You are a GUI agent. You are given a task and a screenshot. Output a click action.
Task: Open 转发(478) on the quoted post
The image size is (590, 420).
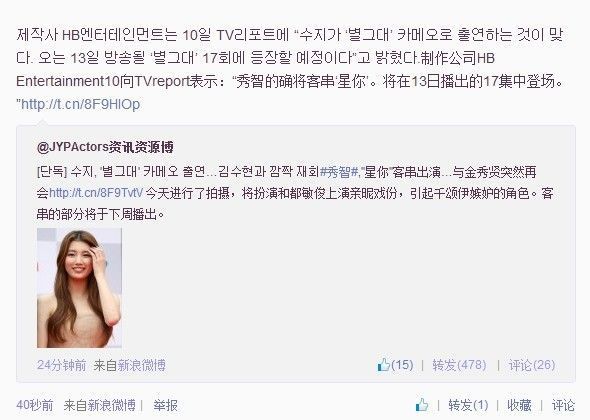pos(459,365)
